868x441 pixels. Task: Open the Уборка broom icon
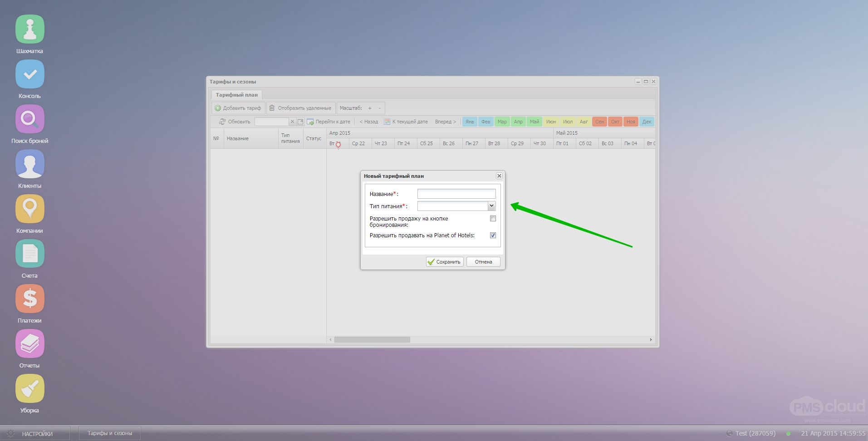30,388
